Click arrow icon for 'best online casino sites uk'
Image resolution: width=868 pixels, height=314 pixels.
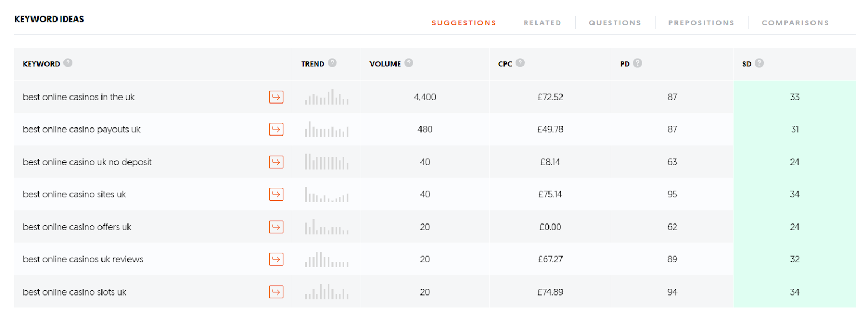pyautogui.click(x=276, y=194)
